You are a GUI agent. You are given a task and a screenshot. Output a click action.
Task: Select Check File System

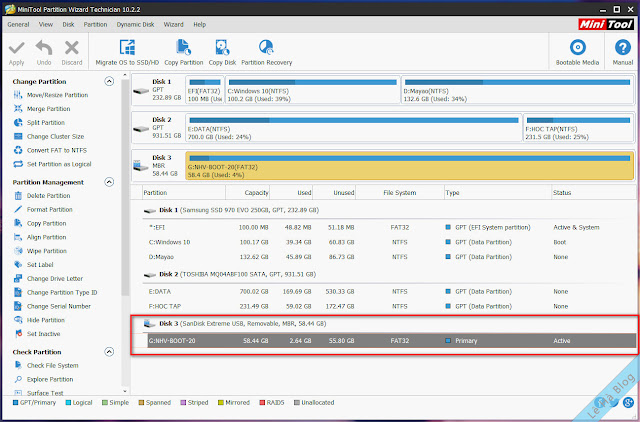pos(46,366)
